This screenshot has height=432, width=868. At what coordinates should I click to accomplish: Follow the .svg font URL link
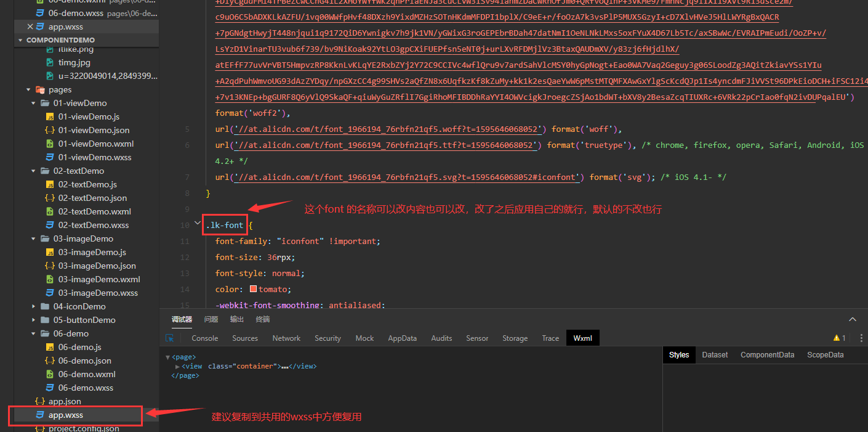click(408, 177)
